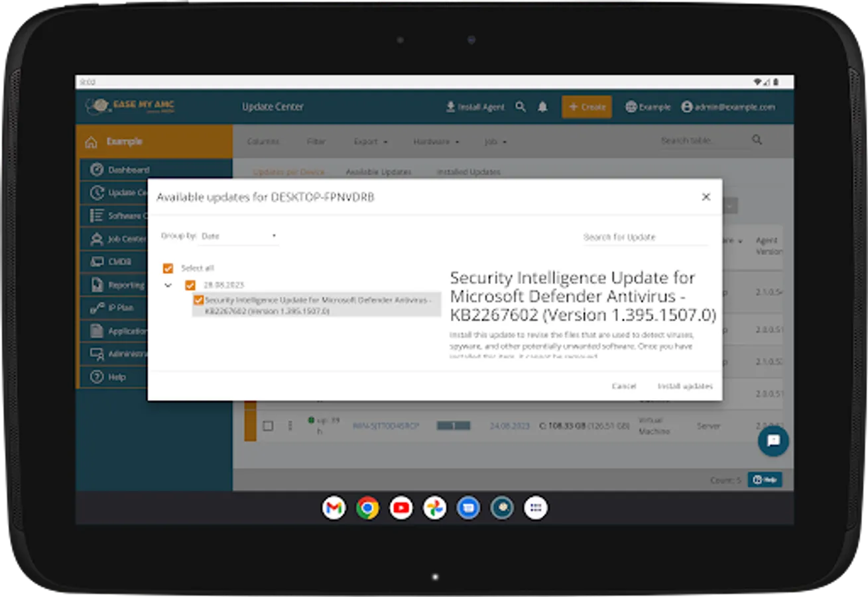
Task: Uncheck the 28.08.2023 date group checkbox
Action: [x=190, y=285]
